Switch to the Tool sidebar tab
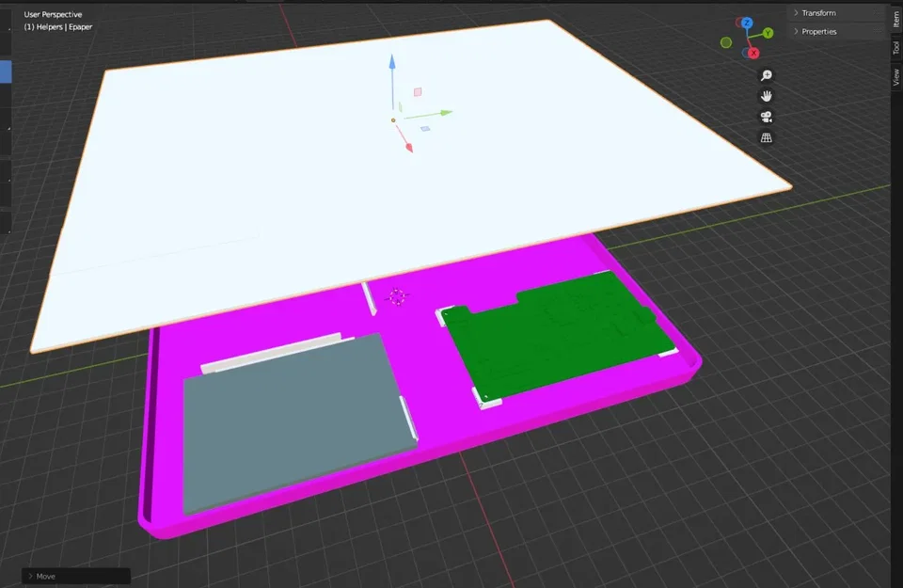The image size is (903, 588). click(896, 47)
